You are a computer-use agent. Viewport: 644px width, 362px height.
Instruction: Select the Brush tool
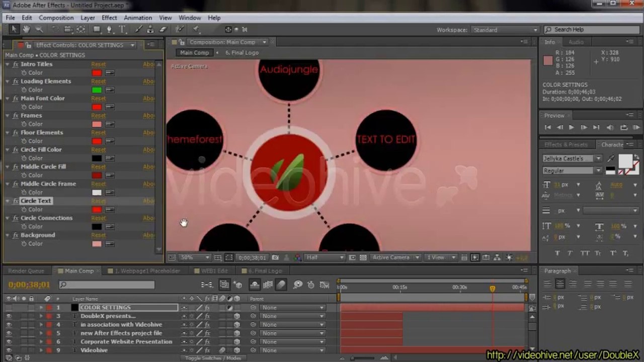[139, 29]
